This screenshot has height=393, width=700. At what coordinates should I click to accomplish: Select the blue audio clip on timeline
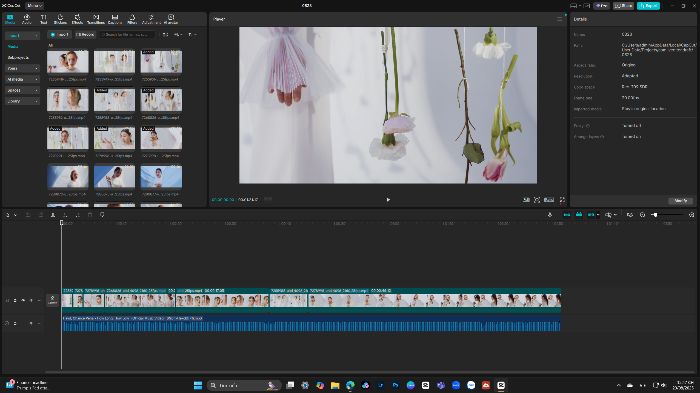[311, 324]
